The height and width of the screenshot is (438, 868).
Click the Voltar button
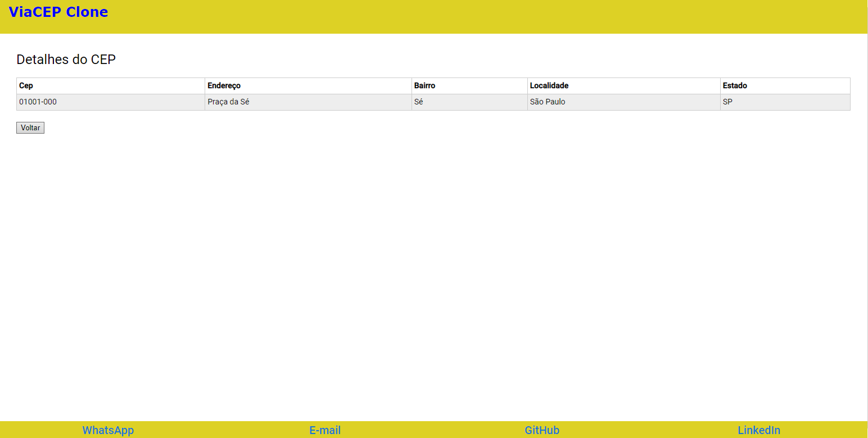click(x=30, y=127)
